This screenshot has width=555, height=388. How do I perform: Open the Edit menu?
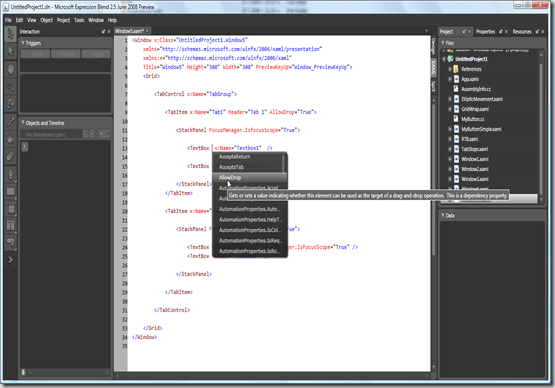tap(19, 20)
